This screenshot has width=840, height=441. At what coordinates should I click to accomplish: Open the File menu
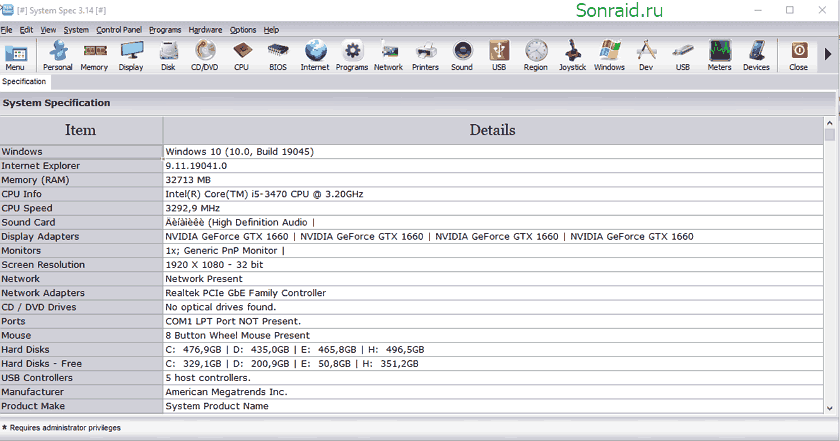click(x=6, y=30)
